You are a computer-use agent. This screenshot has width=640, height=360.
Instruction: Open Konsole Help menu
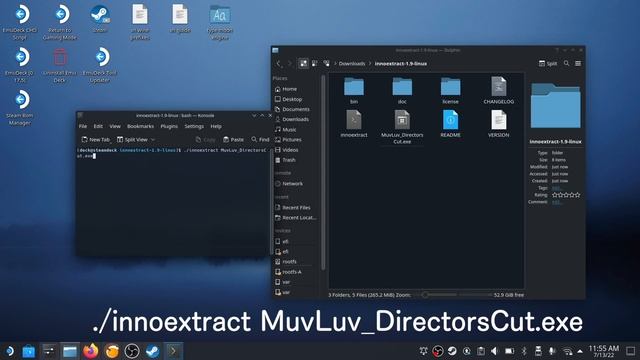coord(216,127)
